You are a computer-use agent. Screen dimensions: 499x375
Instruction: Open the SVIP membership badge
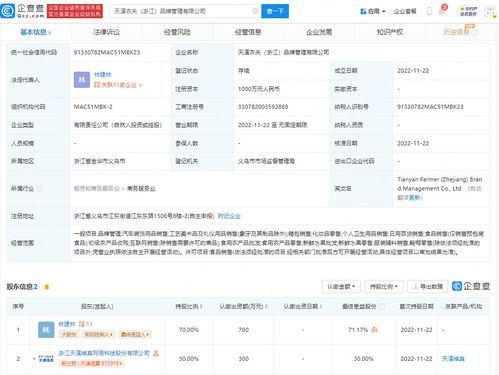(x=468, y=11)
